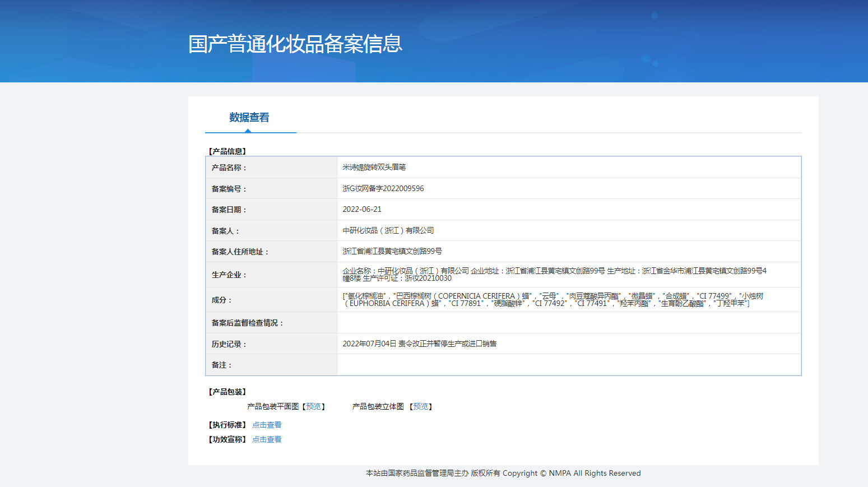
Task: Click the 备案人住所地址 row label
Action: click(240, 252)
